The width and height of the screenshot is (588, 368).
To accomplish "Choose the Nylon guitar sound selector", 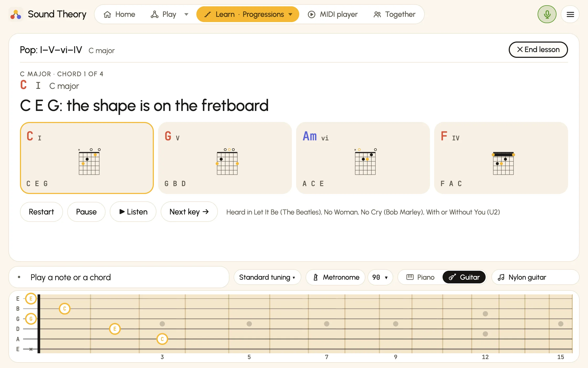I will [x=535, y=277].
